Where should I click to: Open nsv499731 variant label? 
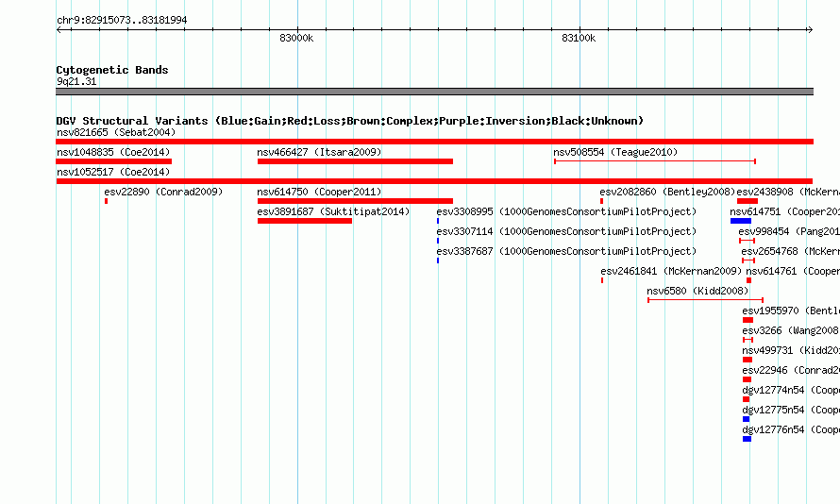coord(791,350)
